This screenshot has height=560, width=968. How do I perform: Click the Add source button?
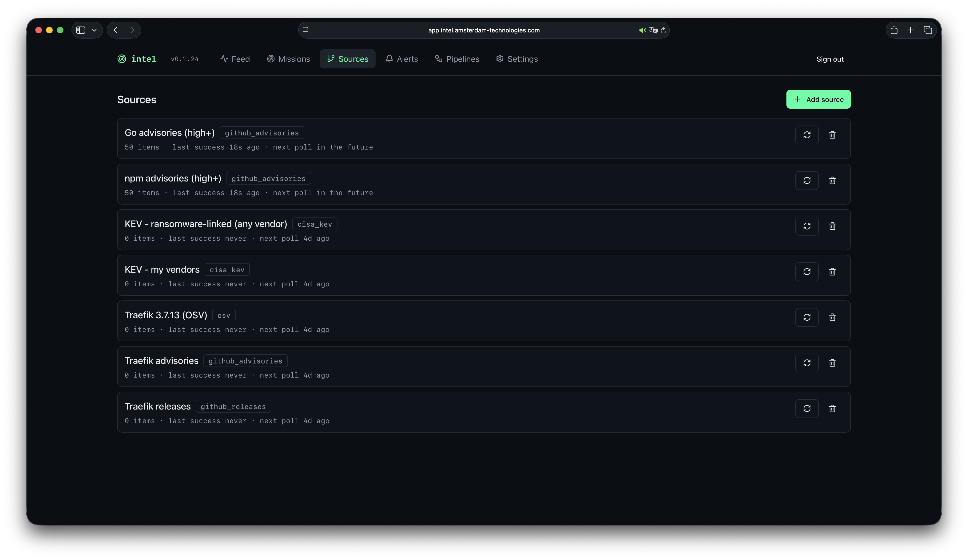coord(818,99)
